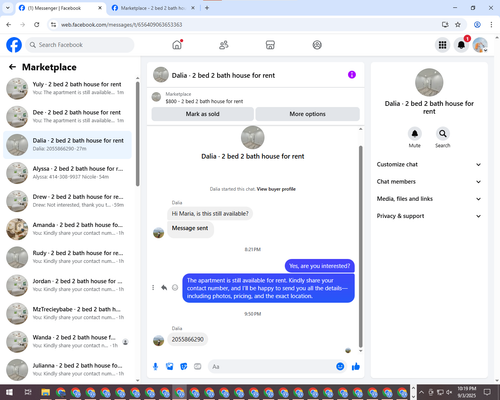Screen dimensions: 500x400
Task: Open the Chrome three-dot menu
Action: [491, 24]
